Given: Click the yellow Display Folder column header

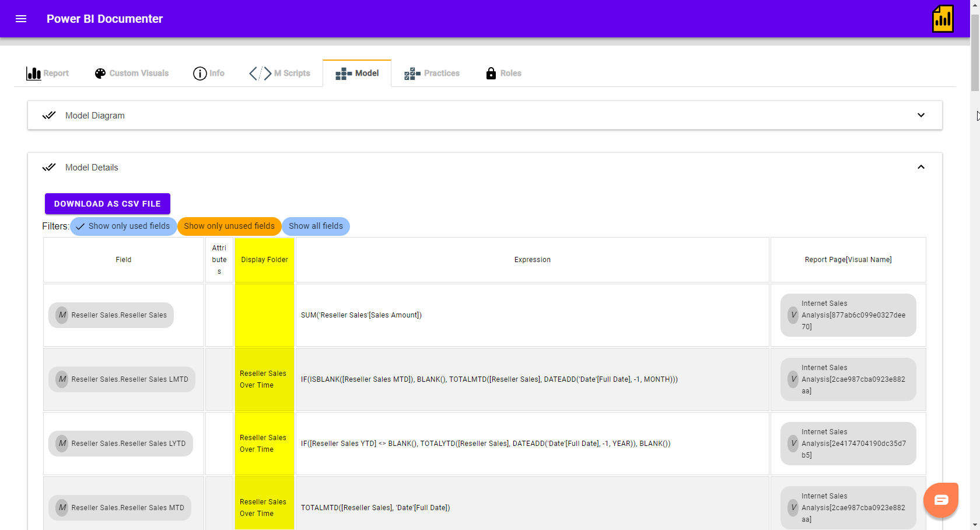Looking at the screenshot, I should click(264, 259).
